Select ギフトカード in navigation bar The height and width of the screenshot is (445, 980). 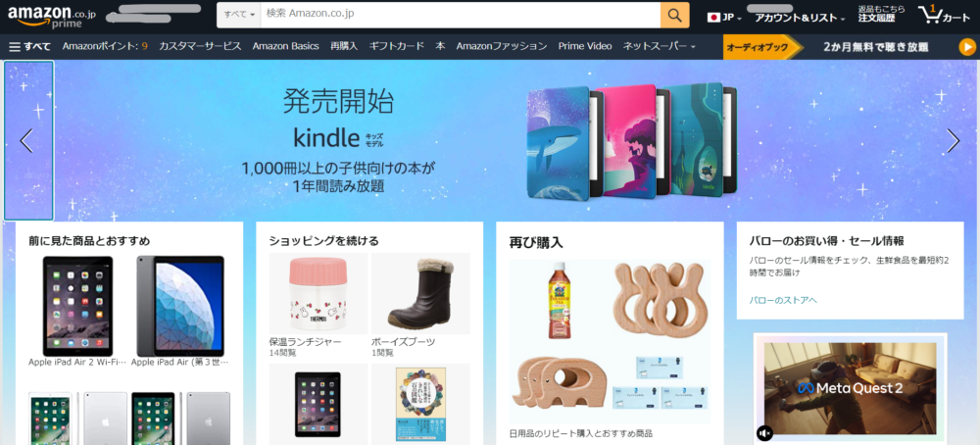tap(396, 46)
